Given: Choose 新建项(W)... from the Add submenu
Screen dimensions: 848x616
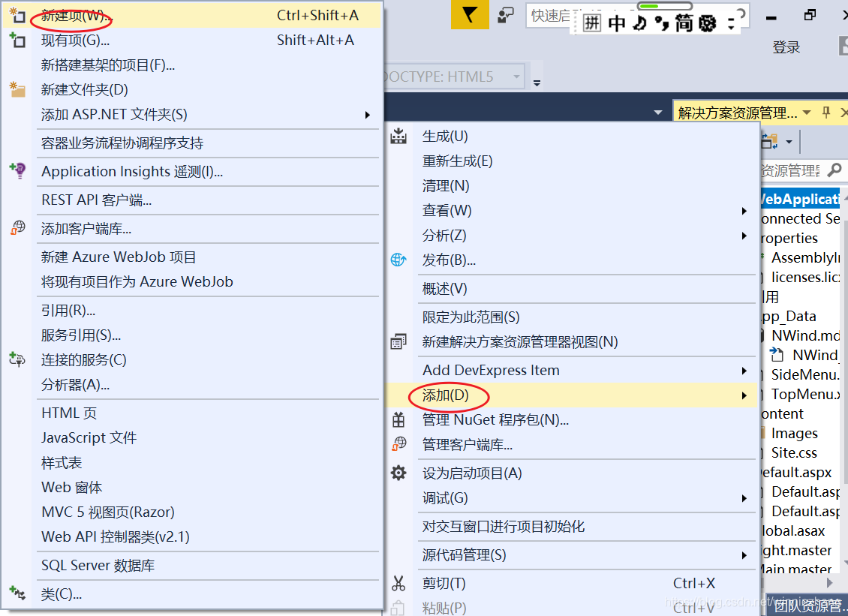Looking at the screenshot, I should pos(191,15).
